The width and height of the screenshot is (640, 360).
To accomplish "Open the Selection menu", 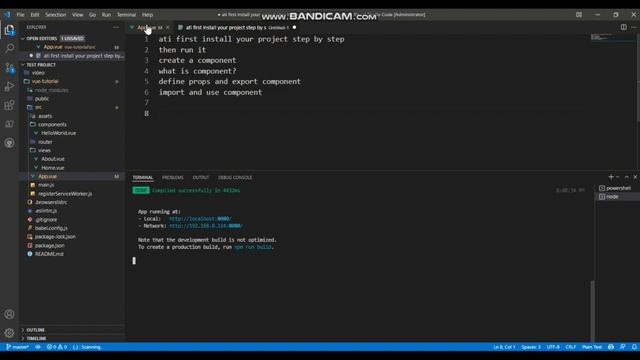I will tap(56, 15).
